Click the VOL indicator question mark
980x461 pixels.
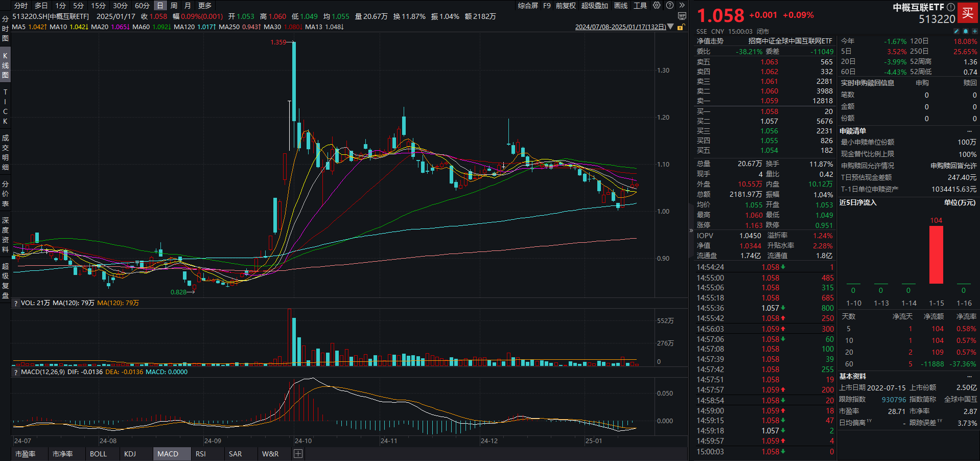coord(16,303)
